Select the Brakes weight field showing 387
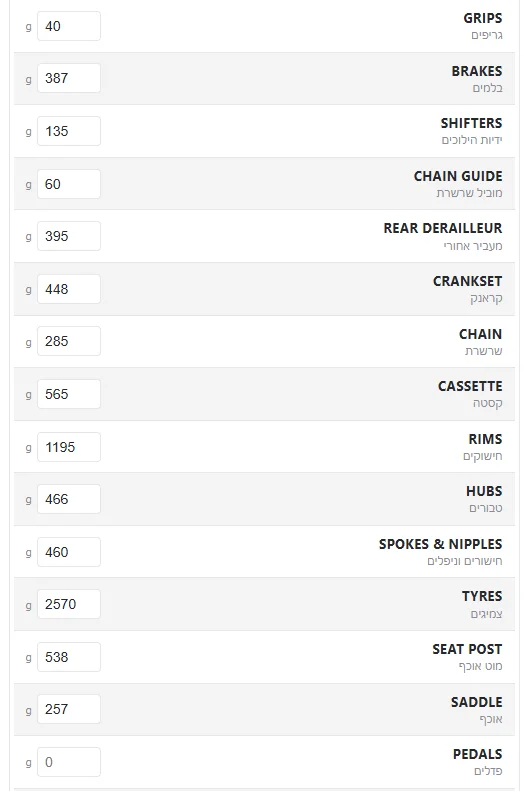 (x=69, y=78)
